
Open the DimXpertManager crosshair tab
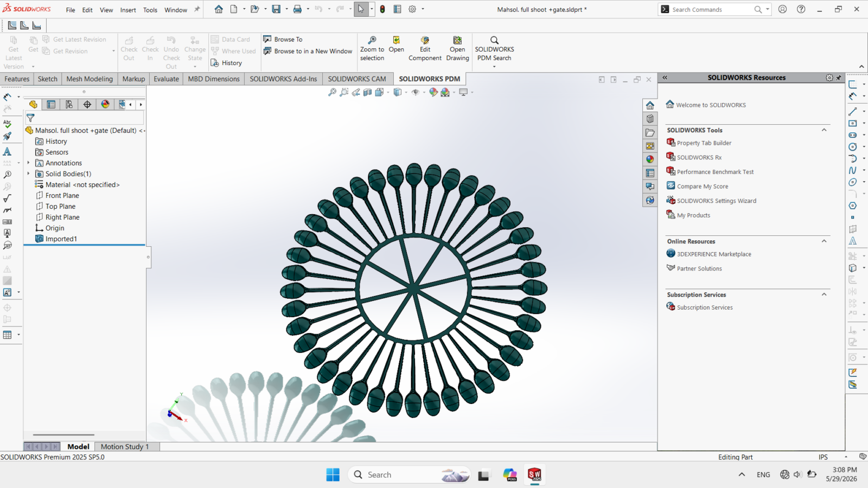87,104
